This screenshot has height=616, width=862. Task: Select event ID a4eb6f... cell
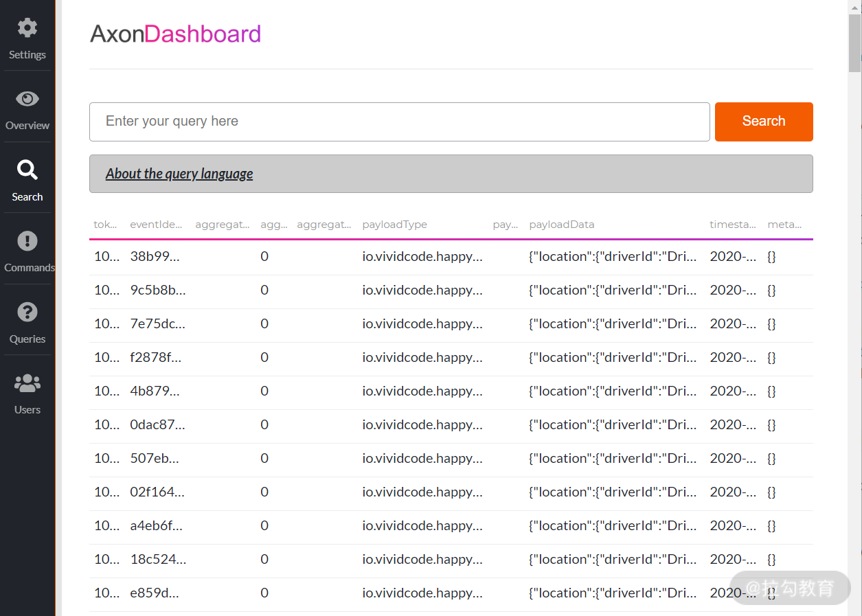click(157, 526)
